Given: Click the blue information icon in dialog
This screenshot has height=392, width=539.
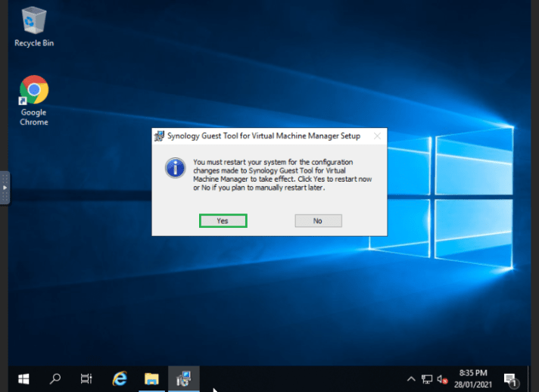Looking at the screenshot, I should [x=175, y=167].
